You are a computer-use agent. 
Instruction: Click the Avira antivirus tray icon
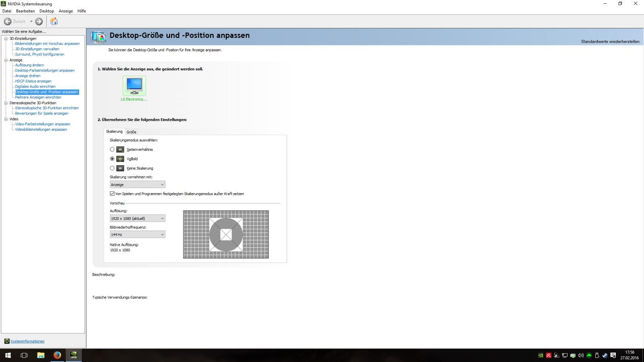[549, 356]
